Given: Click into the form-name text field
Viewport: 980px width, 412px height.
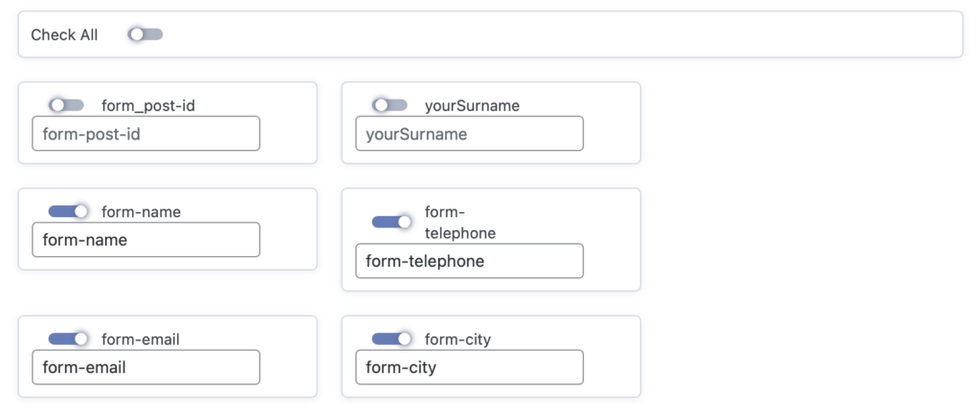Looking at the screenshot, I should pos(145,240).
